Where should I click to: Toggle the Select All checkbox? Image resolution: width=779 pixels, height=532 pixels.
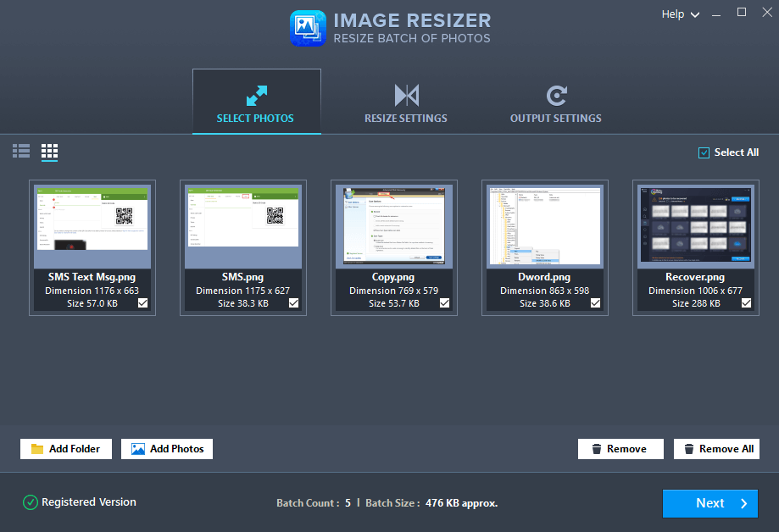(x=703, y=152)
